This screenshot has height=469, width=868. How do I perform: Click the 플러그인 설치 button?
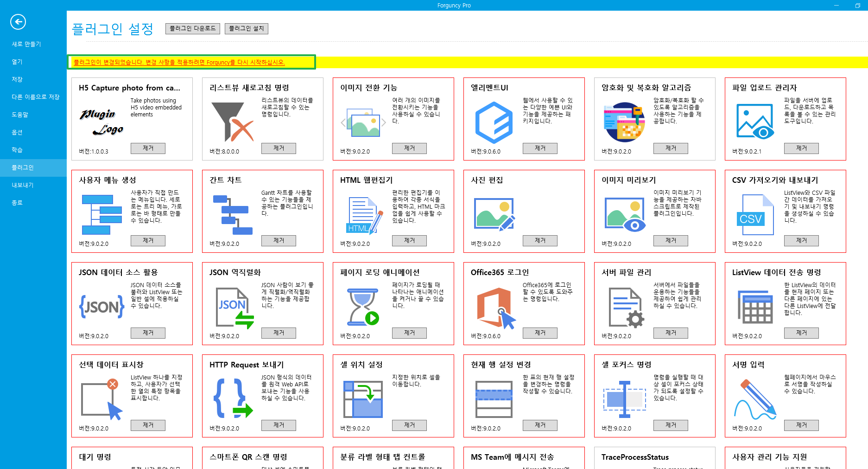click(x=247, y=28)
